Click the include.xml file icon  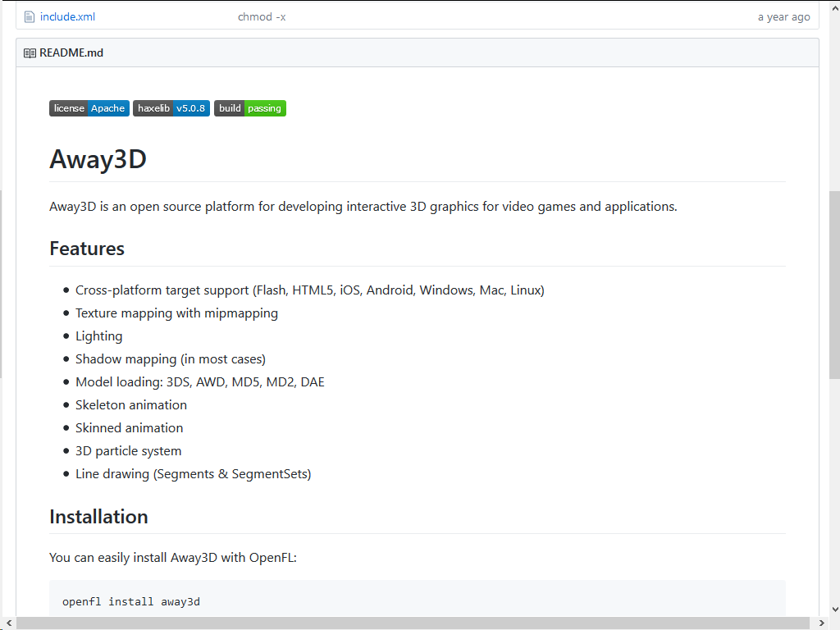click(x=30, y=16)
